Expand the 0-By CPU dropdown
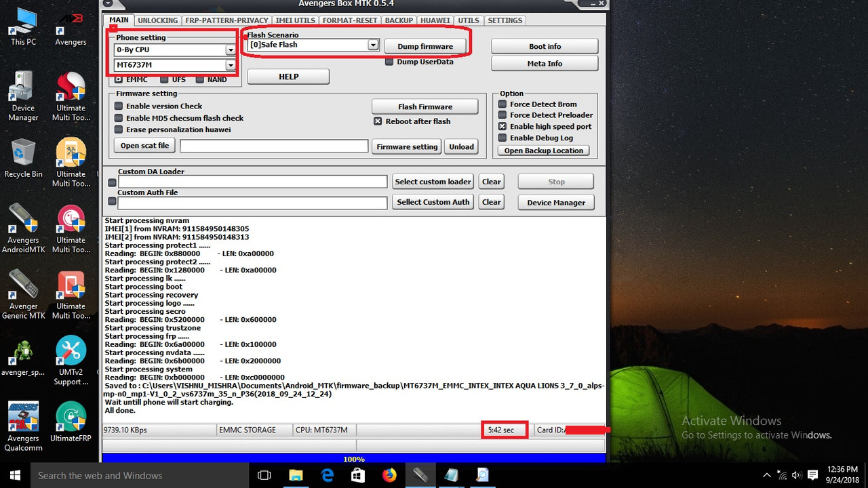This screenshot has width=868, height=488. click(x=231, y=50)
